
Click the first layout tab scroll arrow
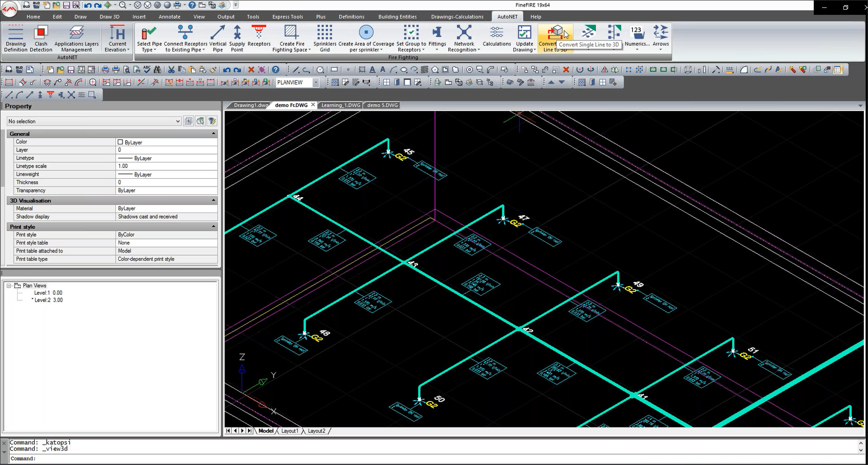click(x=228, y=431)
